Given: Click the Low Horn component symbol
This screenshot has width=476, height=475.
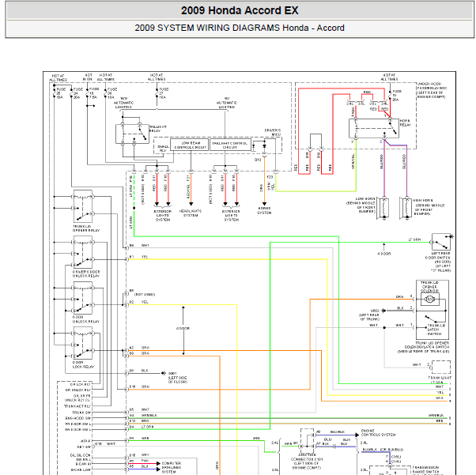Looking at the screenshot, I should point(383,208).
